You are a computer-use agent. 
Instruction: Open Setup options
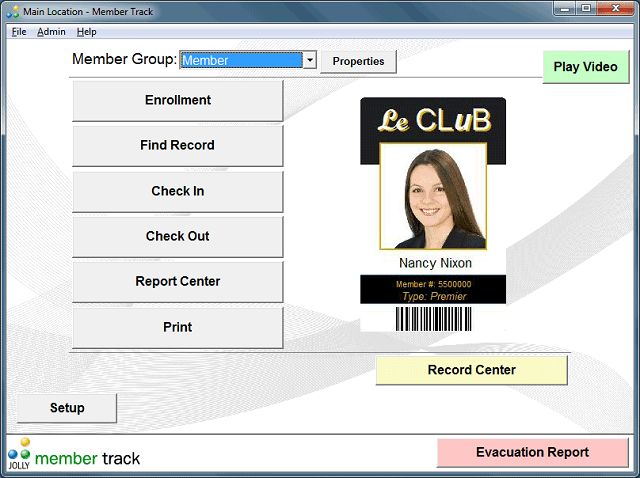67,408
